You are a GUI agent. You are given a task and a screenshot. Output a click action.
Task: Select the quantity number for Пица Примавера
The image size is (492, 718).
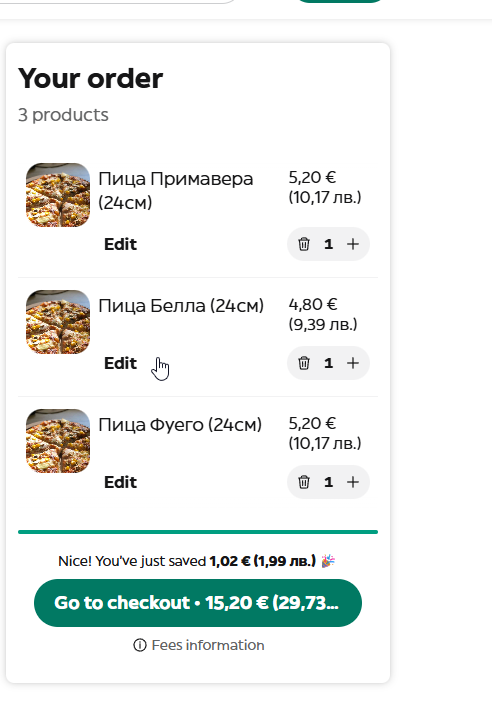click(x=328, y=244)
